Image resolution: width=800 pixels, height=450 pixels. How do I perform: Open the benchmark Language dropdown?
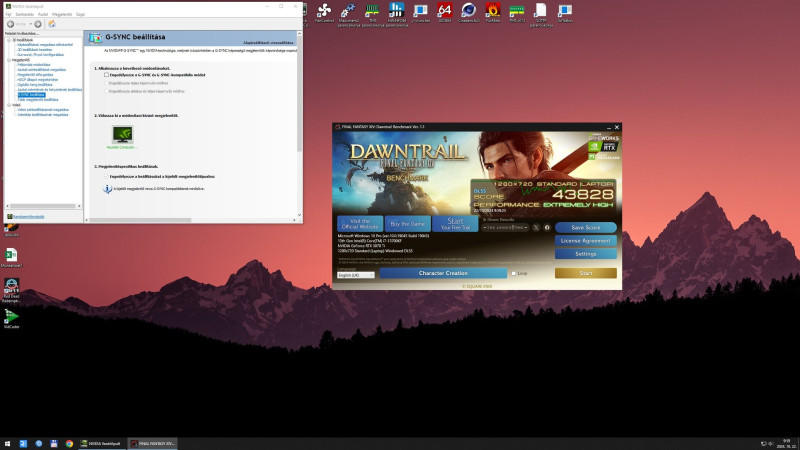(x=356, y=275)
